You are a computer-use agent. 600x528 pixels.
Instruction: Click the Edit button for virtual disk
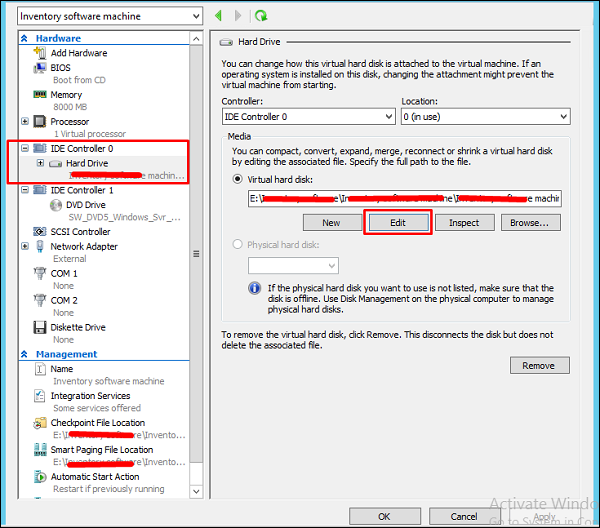(x=397, y=222)
